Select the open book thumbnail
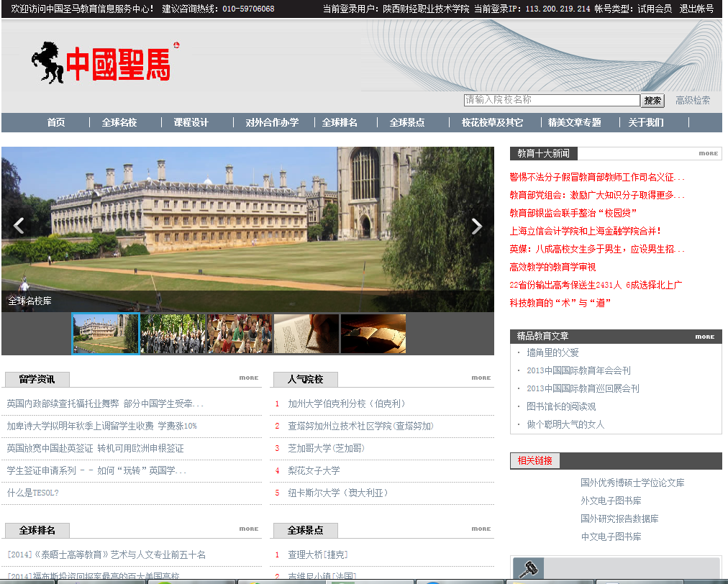728x584 pixels. (x=373, y=334)
